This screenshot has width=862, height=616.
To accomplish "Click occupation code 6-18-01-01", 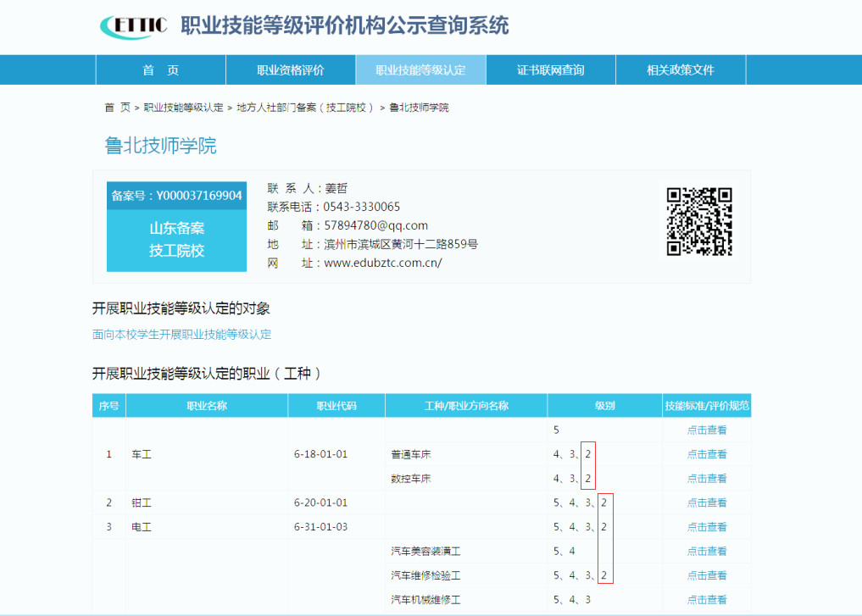I will [320, 454].
